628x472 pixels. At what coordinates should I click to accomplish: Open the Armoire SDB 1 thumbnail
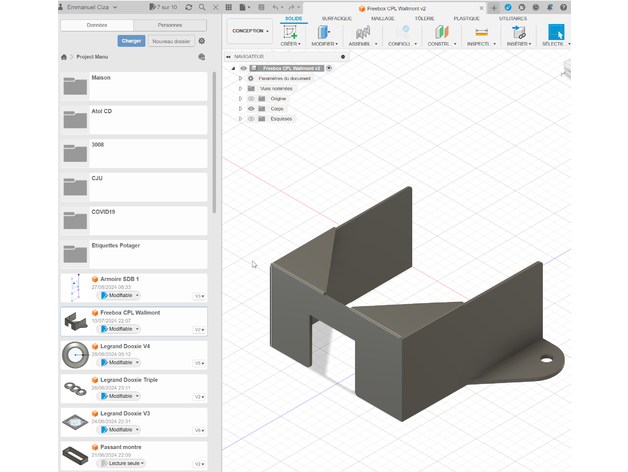point(75,287)
